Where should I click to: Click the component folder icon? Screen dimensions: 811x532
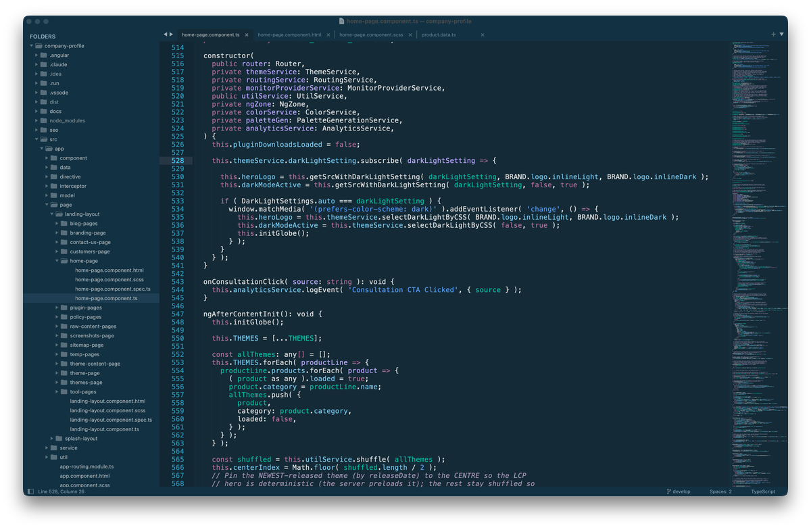(53, 158)
